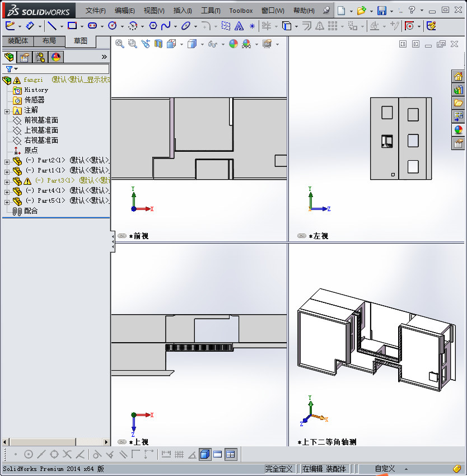This screenshot has height=476, width=467.
Task: Open the ConfigurationManager tab icon
Action: coord(40,57)
